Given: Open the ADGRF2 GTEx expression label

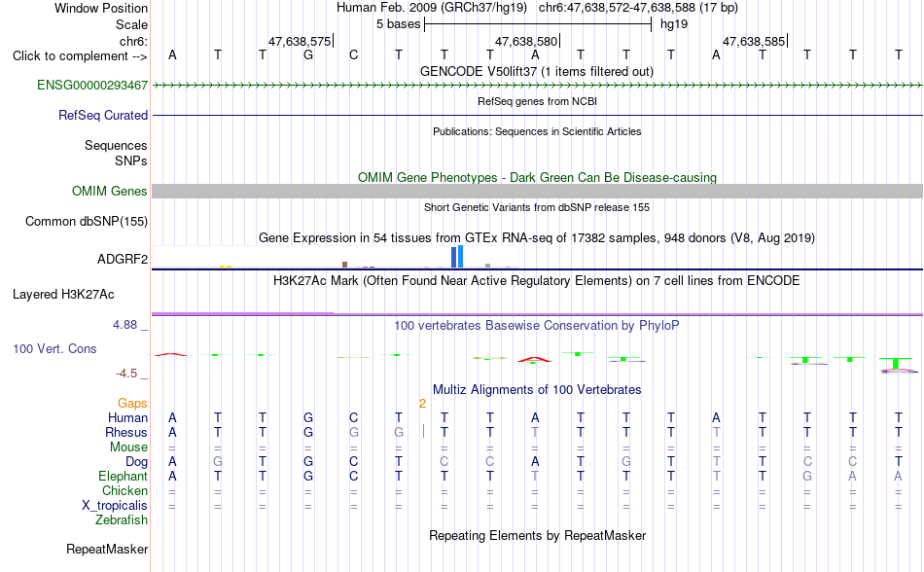Looking at the screenshot, I should [122, 259].
